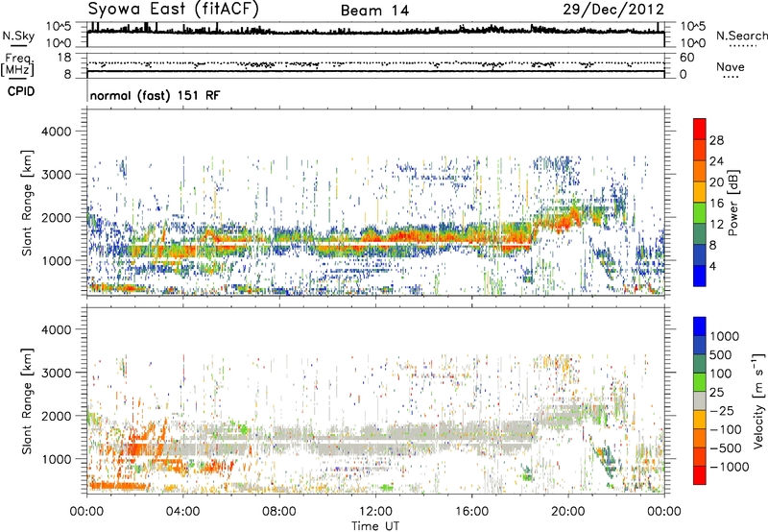Click the 'Nave' legend label

[731, 67]
